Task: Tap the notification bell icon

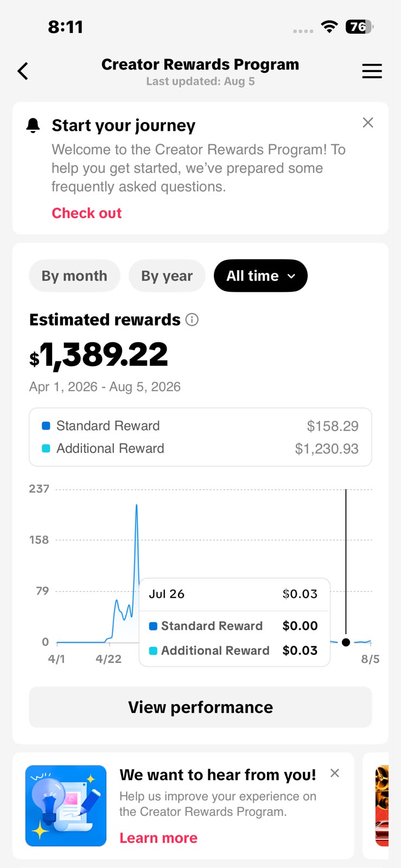Action: [x=33, y=125]
